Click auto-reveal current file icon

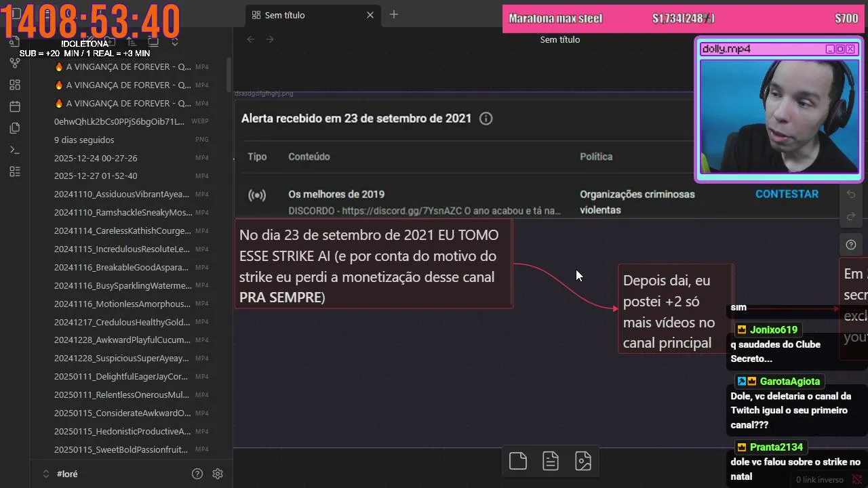pos(153,42)
